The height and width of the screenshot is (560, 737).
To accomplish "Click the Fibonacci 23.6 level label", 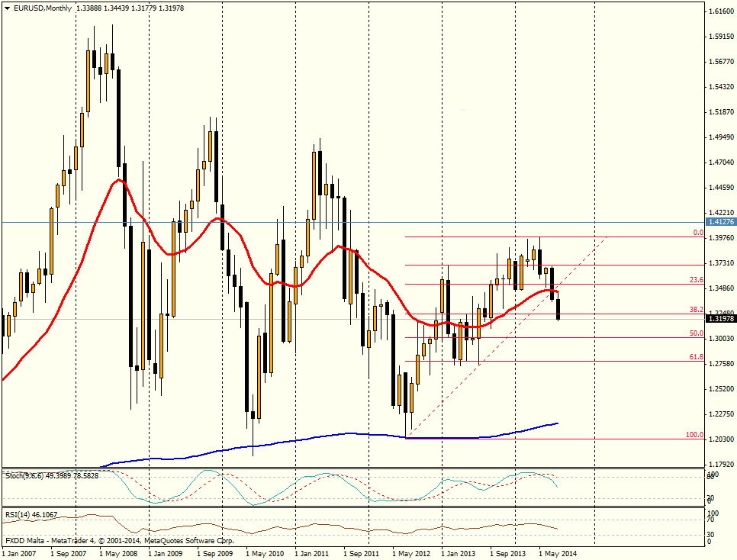I will tap(695, 280).
